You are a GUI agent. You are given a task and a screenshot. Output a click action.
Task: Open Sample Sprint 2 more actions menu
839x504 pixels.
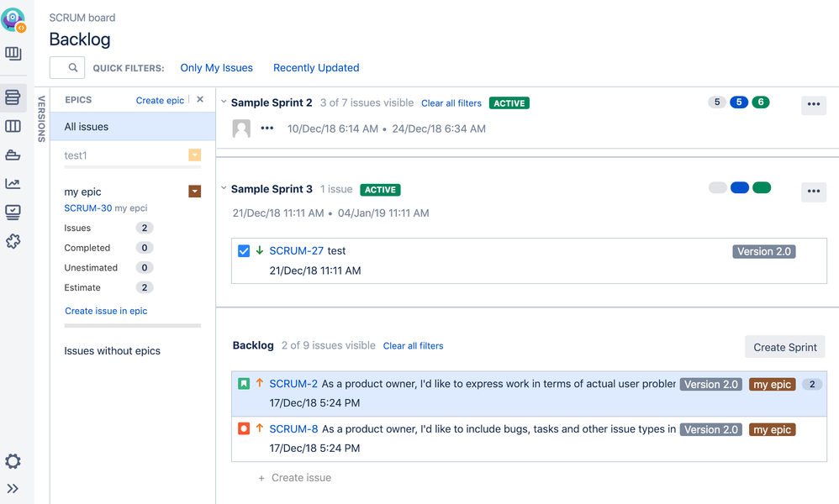tap(813, 104)
